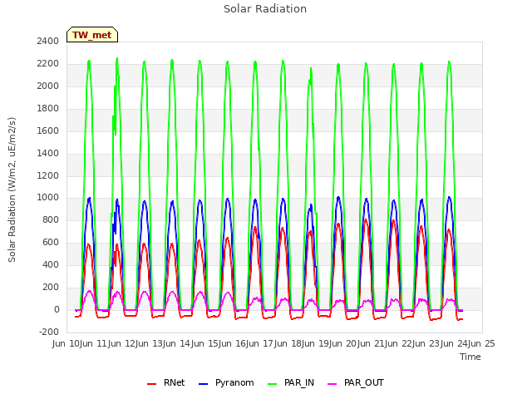This screenshot has height=399, width=532.
Task: Click the y-axis label Solar Radiation (W/m2, uE/m2/s)
Action: coord(12,190)
